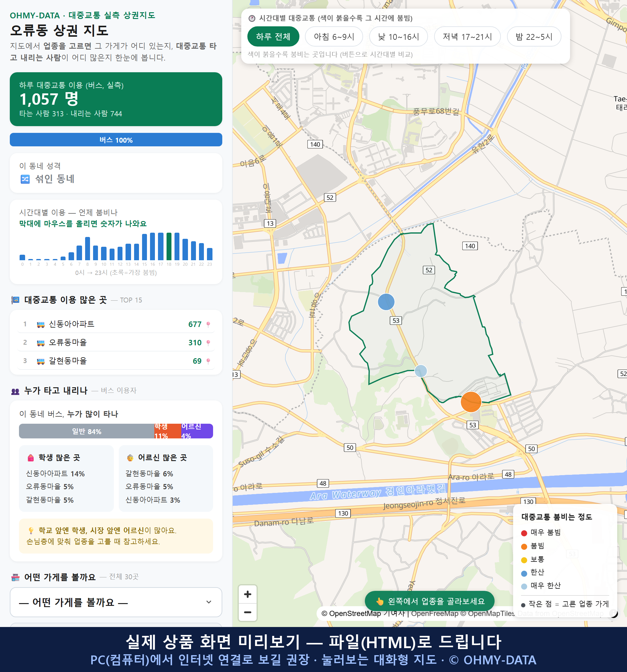Click the red 매우 붐빔 legend dot
Viewport: 627px width, 672px height.
coord(524,533)
